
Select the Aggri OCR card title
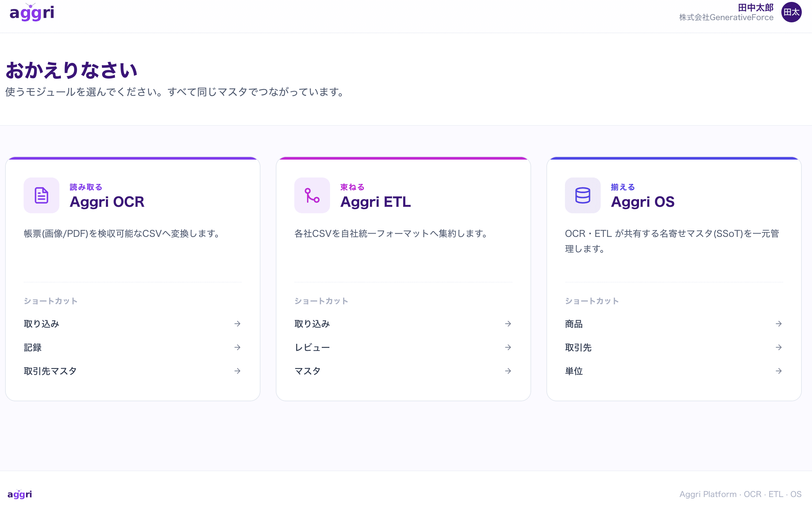point(107,202)
